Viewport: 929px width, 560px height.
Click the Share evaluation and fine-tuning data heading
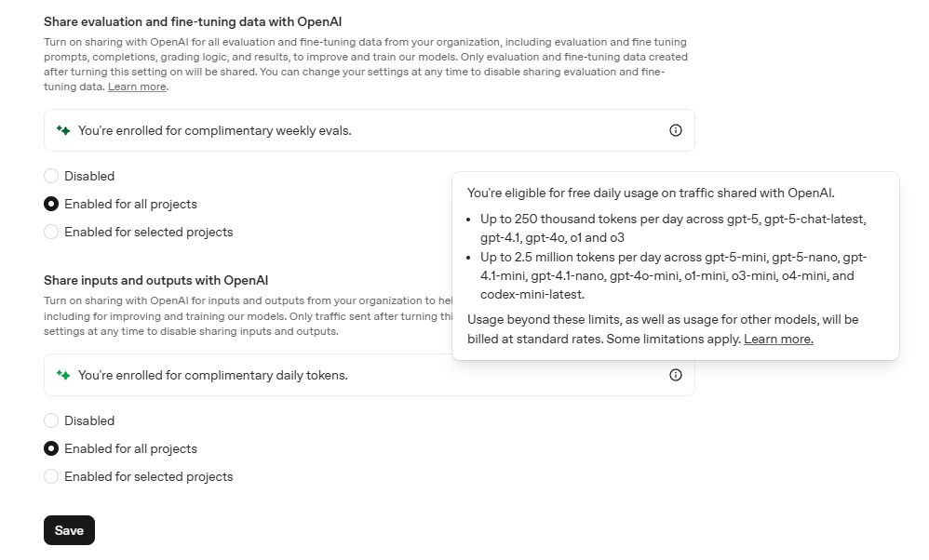pyautogui.click(x=193, y=22)
